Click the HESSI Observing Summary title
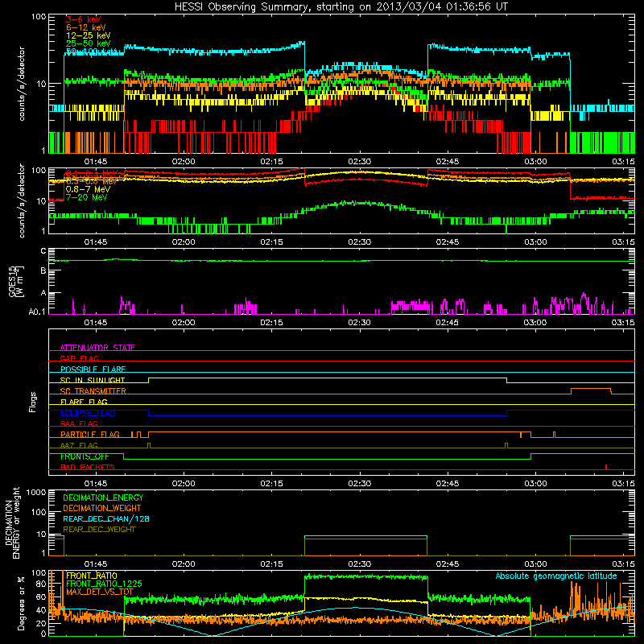This screenshot has height=644, width=644. [341, 6]
